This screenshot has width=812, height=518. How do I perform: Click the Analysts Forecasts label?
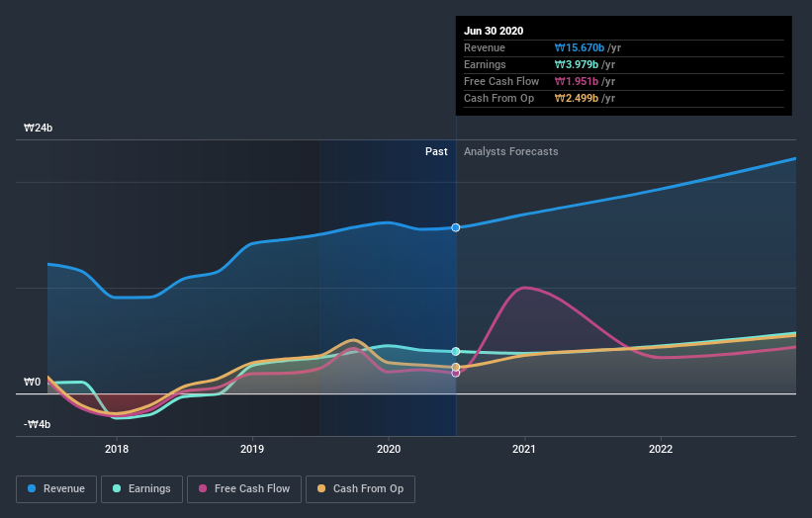click(511, 151)
